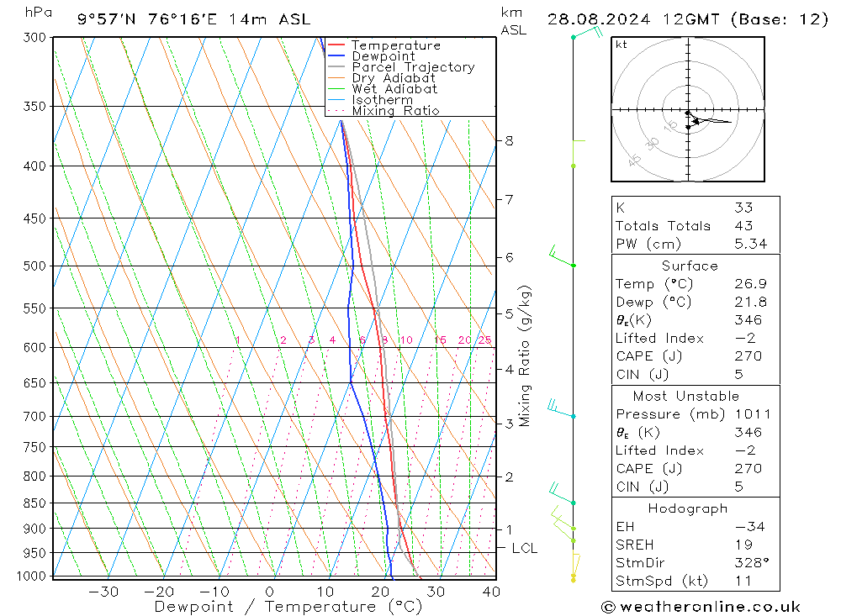Click the wind barb at 700 hPa
Image resolution: width=841 pixels, height=616 pixels.
561,408
